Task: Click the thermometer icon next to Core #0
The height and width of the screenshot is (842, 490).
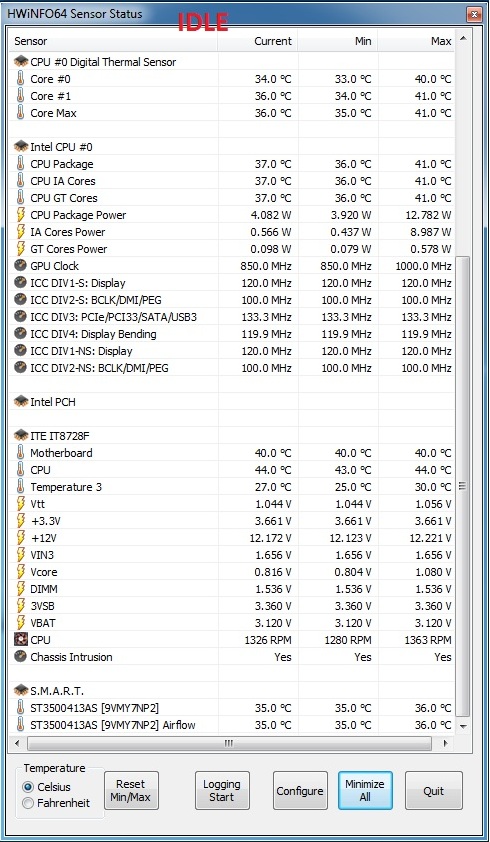Action: pos(20,79)
